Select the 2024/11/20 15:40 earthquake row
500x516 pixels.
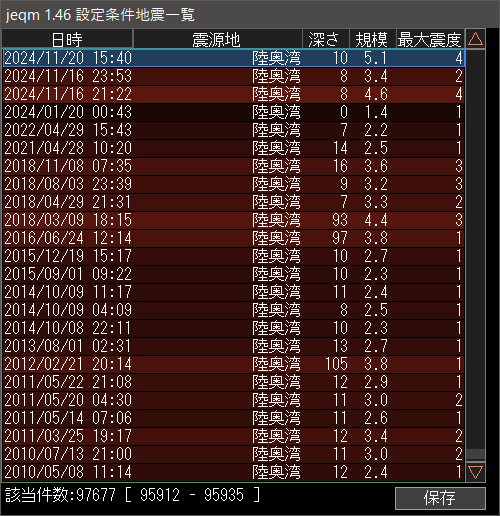tap(234, 58)
